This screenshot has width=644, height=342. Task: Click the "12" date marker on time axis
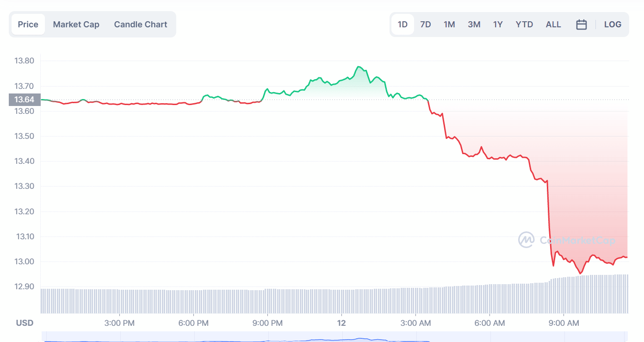click(x=341, y=323)
